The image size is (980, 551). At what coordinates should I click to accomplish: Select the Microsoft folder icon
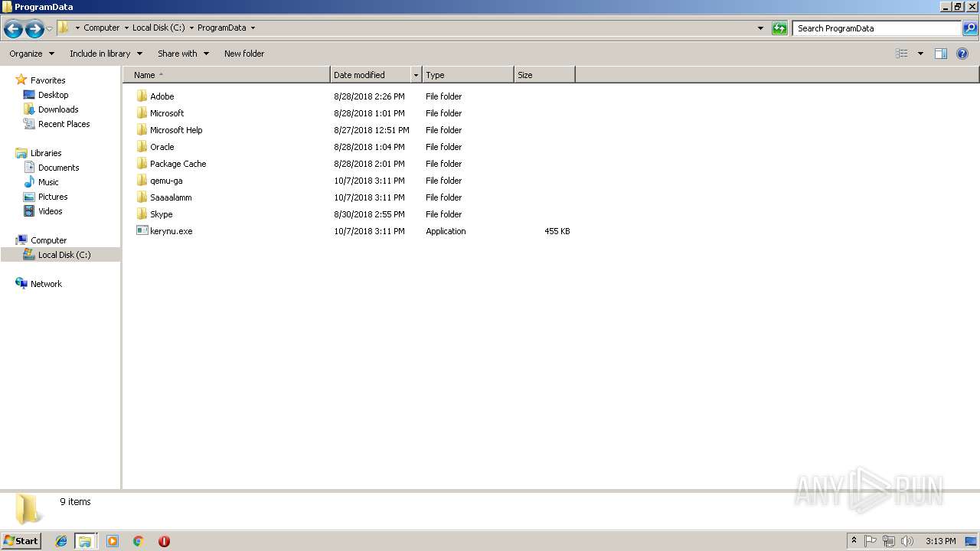click(x=142, y=113)
